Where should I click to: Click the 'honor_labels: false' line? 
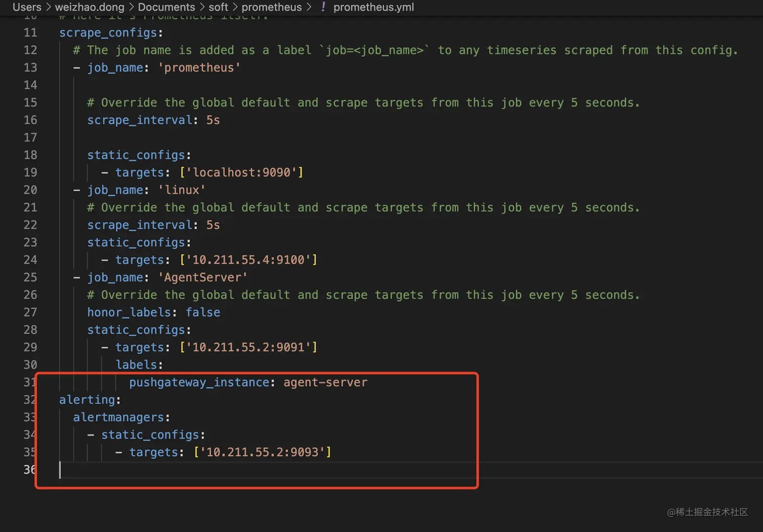click(x=153, y=312)
